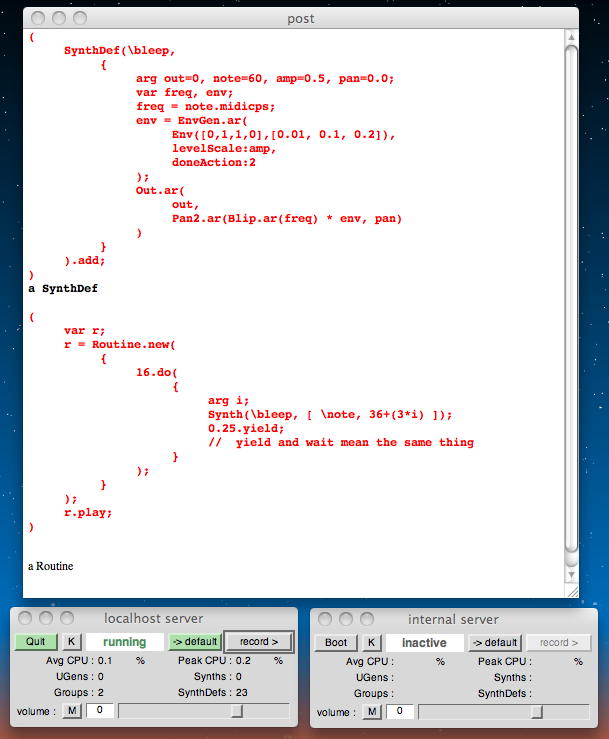Minimize the post window
The width and height of the screenshot is (609, 739).
59,18
